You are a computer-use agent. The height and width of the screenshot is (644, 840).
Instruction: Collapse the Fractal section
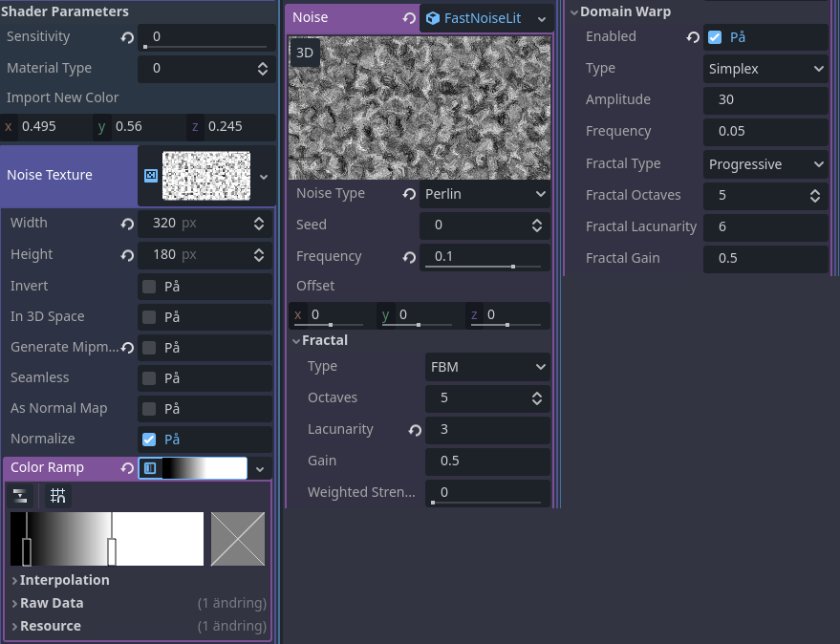[x=296, y=341]
